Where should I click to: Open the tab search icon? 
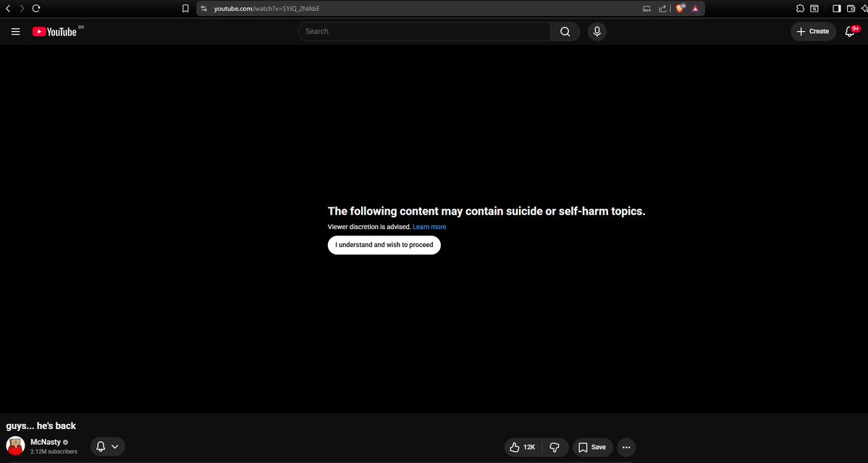tap(814, 8)
